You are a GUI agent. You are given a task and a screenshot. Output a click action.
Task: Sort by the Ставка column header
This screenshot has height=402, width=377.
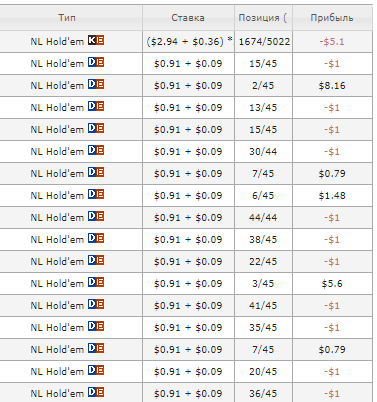coord(188,17)
